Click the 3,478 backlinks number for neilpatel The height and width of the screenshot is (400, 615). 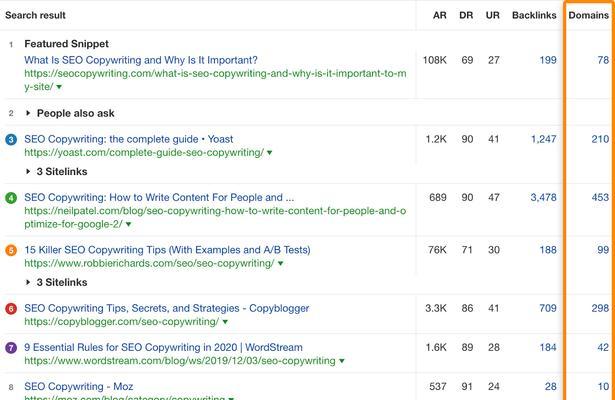543,198
